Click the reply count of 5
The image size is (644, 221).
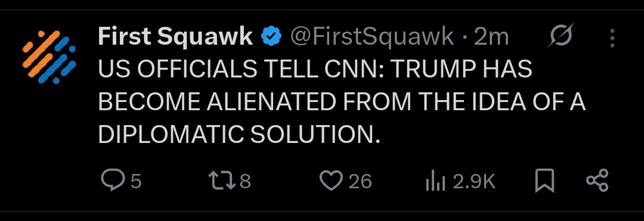point(137,181)
